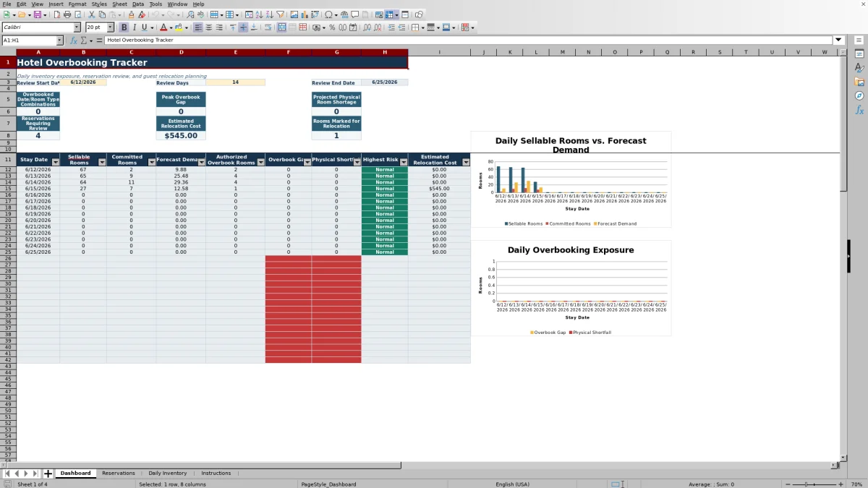Open the font size dropdown

click(x=111, y=27)
